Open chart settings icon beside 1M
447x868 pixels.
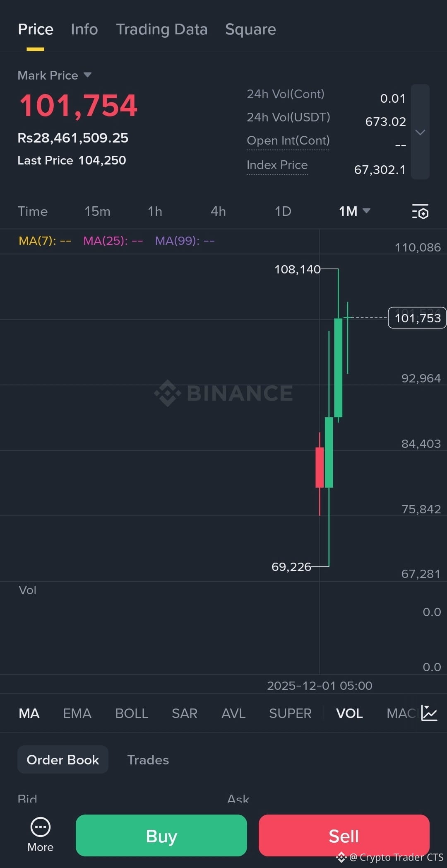420,211
